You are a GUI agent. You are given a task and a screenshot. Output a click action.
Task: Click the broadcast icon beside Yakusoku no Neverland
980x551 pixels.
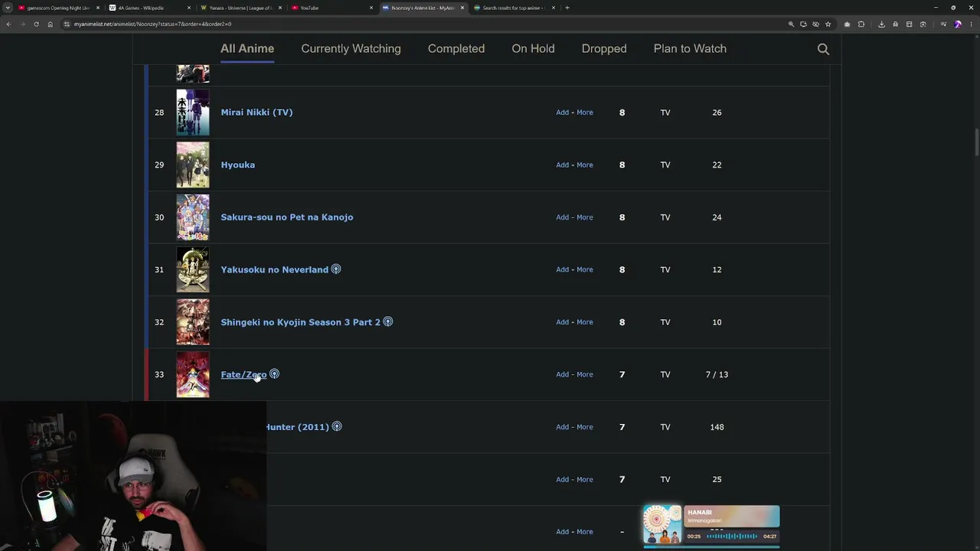[x=336, y=269]
